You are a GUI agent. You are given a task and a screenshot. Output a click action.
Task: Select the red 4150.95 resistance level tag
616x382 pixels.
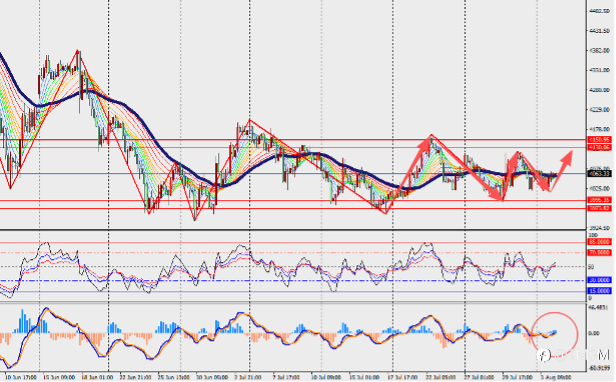(599, 140)
